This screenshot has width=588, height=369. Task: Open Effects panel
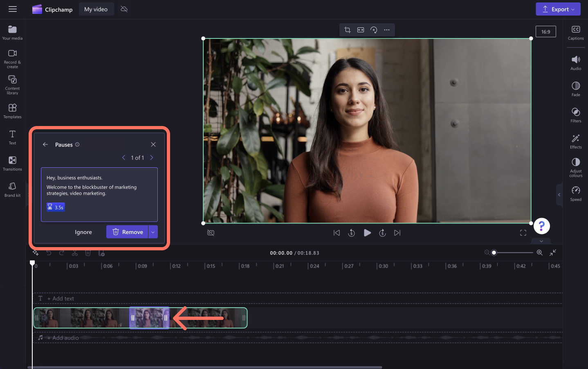click(x=576, y=142)
